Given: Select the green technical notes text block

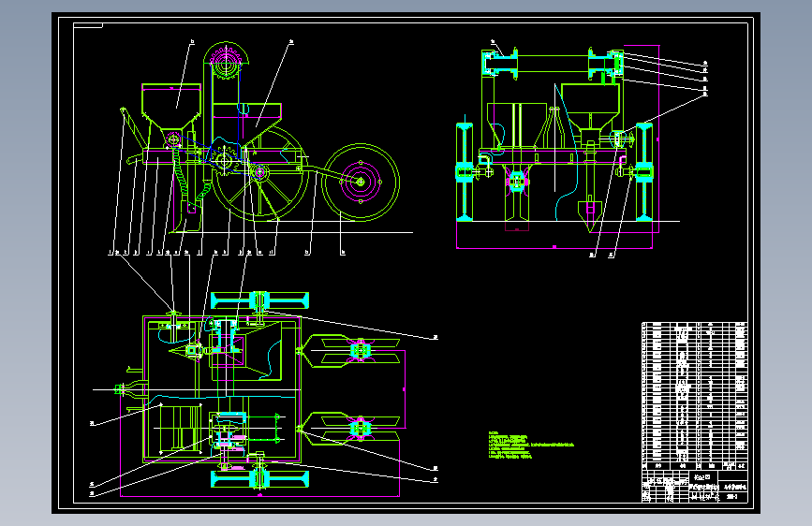Looking at the screenshot, I should click(531, 446).
